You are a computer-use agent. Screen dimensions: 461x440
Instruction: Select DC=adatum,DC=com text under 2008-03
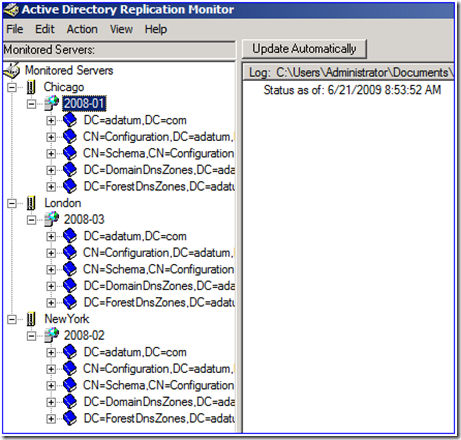point(135,236)
